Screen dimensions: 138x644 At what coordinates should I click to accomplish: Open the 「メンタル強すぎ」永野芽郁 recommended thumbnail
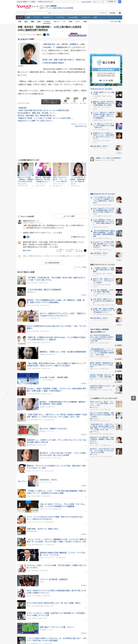coord(78,169)
